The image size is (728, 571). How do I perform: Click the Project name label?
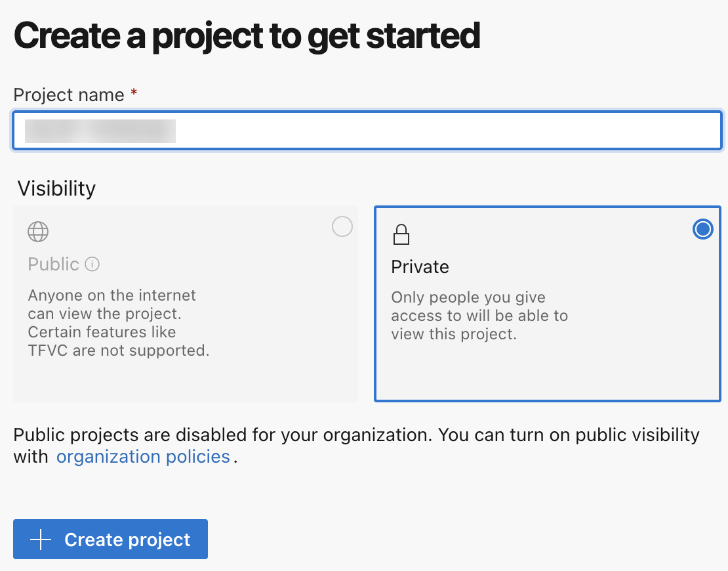click(68, 95)
